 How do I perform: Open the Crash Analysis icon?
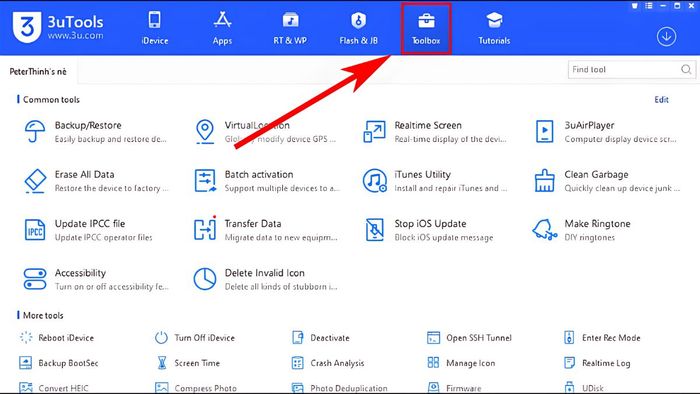297,363
